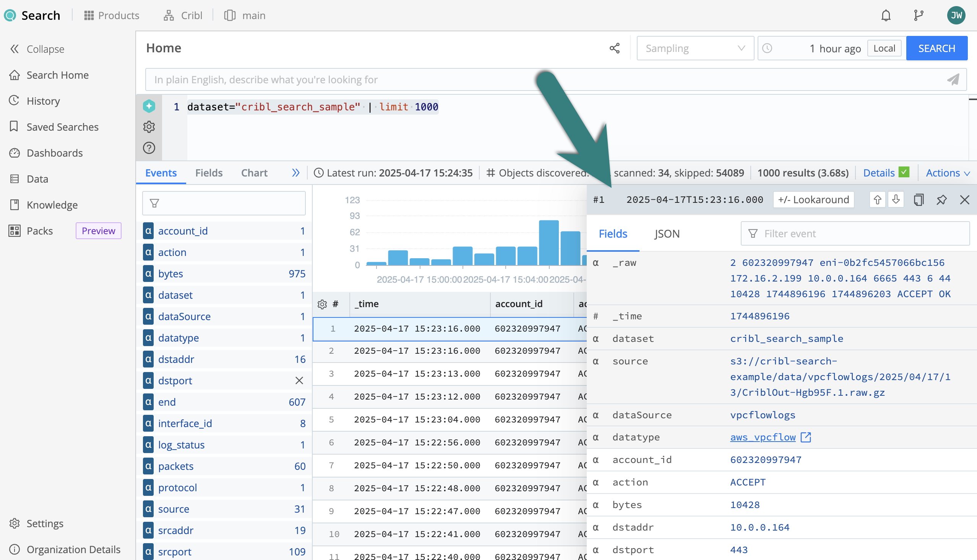Open Packs in the sidebar
The image size is (977, 560).
pyautogui.click(x=31, y=231)
